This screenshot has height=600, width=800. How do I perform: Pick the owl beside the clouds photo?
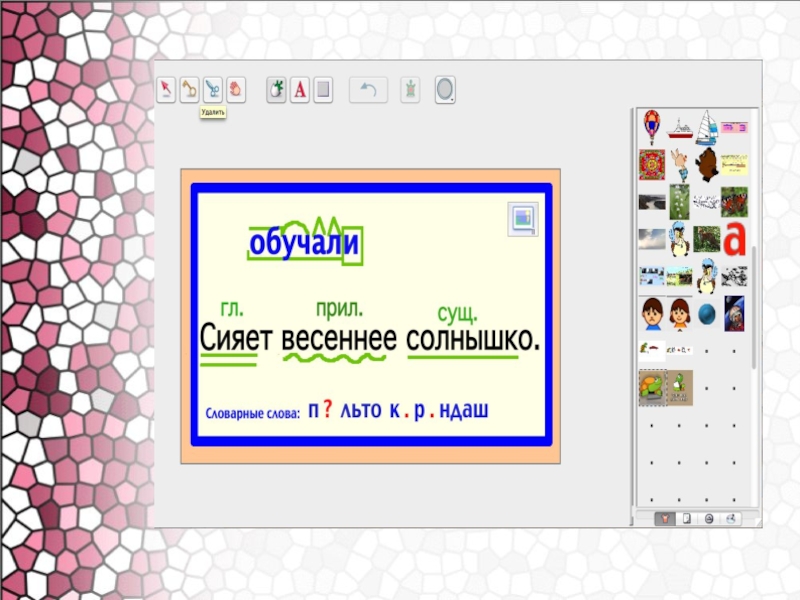680,239
